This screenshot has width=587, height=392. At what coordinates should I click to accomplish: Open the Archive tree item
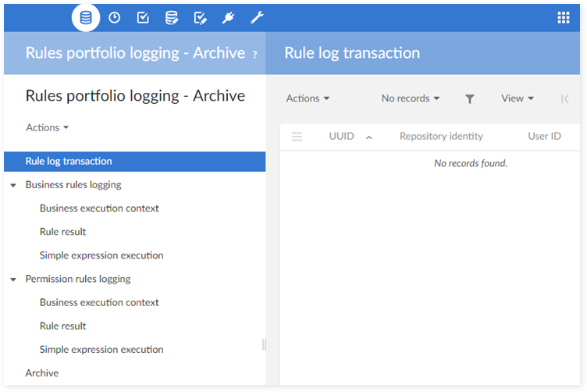(x=42, y=373)
